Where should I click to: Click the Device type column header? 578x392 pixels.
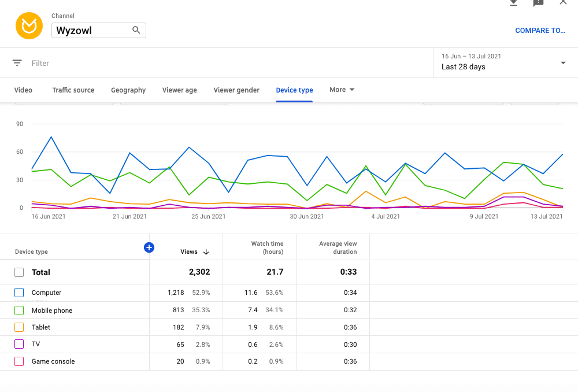click(31, 252)
